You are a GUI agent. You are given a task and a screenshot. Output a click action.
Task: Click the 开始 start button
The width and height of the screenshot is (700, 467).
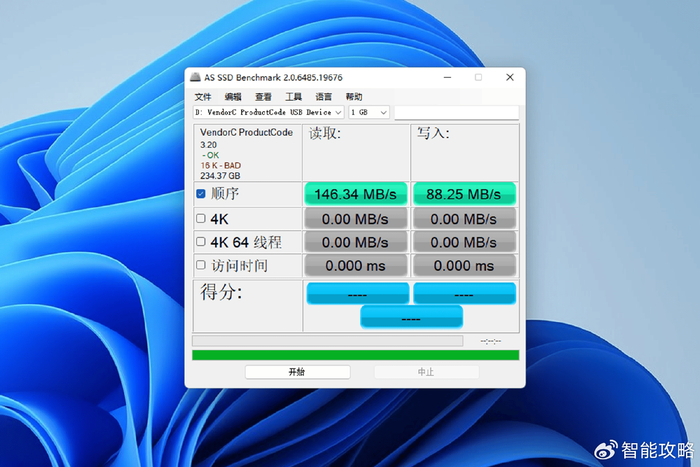(x=297, y=372)
